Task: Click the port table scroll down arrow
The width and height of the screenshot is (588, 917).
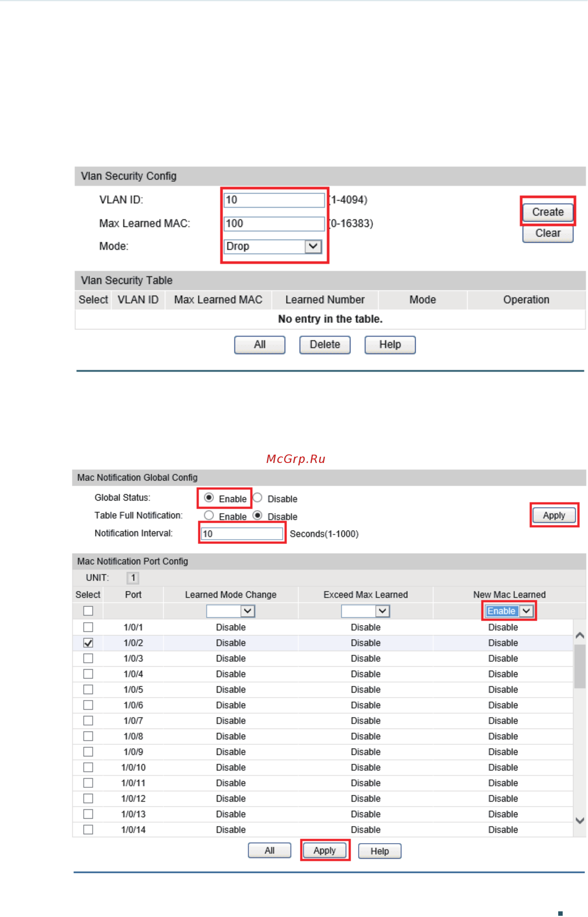Action: pos(580,821)
